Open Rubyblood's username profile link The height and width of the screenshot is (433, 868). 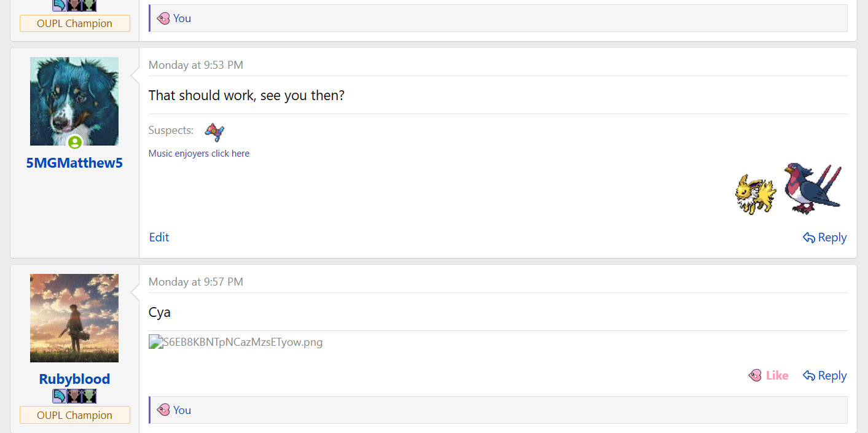pyautogui.click(x=74, y=379)
